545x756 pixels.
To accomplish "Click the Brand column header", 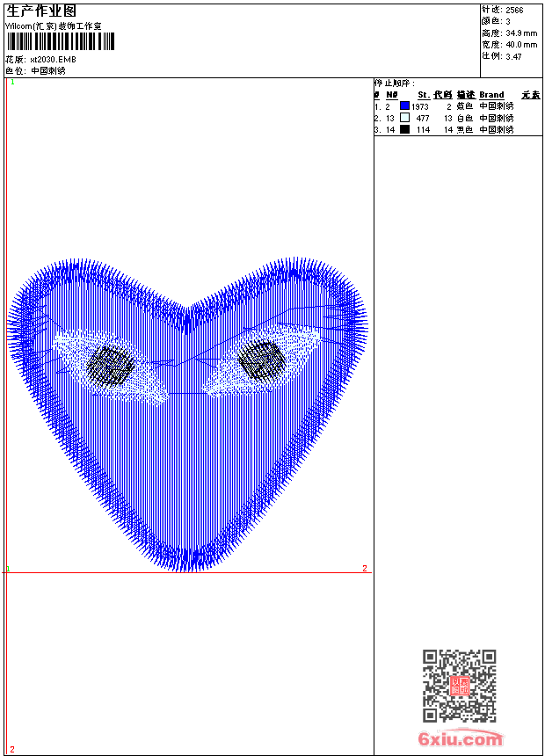I will pyautogui.click(x=491, y=94).
